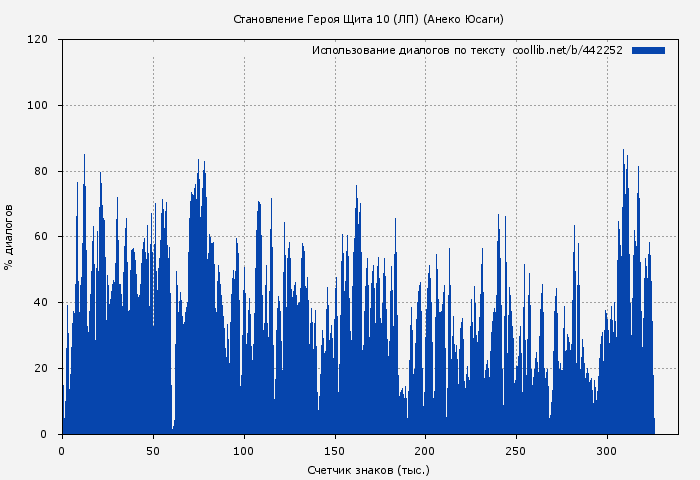700x480 pixels.
Task: Click the 300 tick on the x-axis
Action: pos(608,451)
